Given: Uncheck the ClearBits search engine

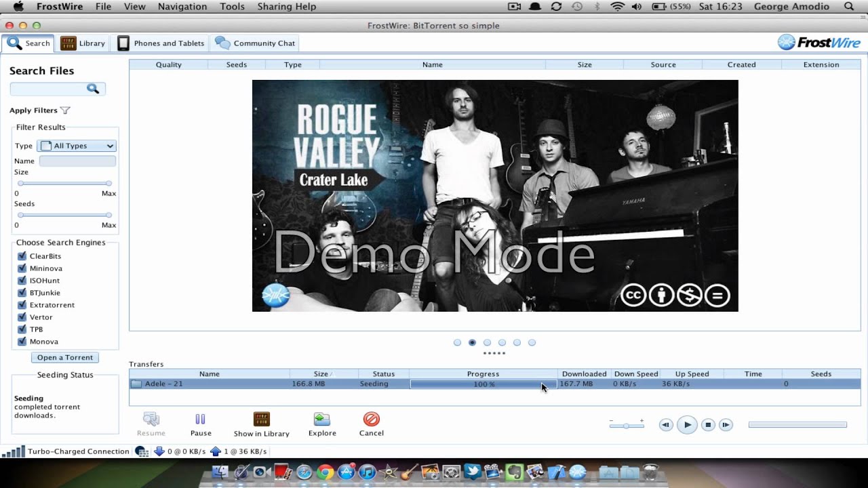Looking at the screenshot, I should coord(22,256).
